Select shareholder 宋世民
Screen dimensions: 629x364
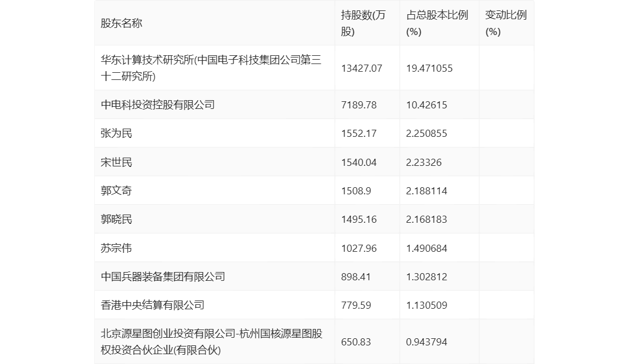click(x=116, y=162)
